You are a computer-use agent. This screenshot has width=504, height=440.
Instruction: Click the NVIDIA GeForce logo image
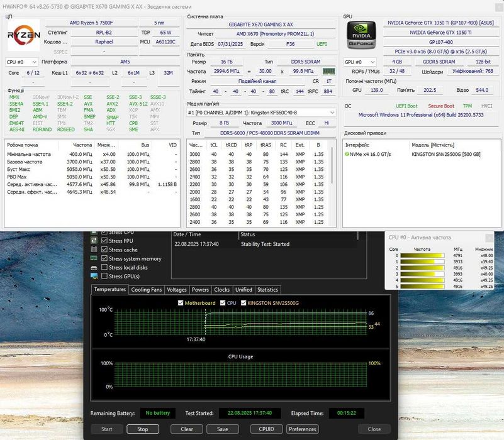[x=361, y=35]
